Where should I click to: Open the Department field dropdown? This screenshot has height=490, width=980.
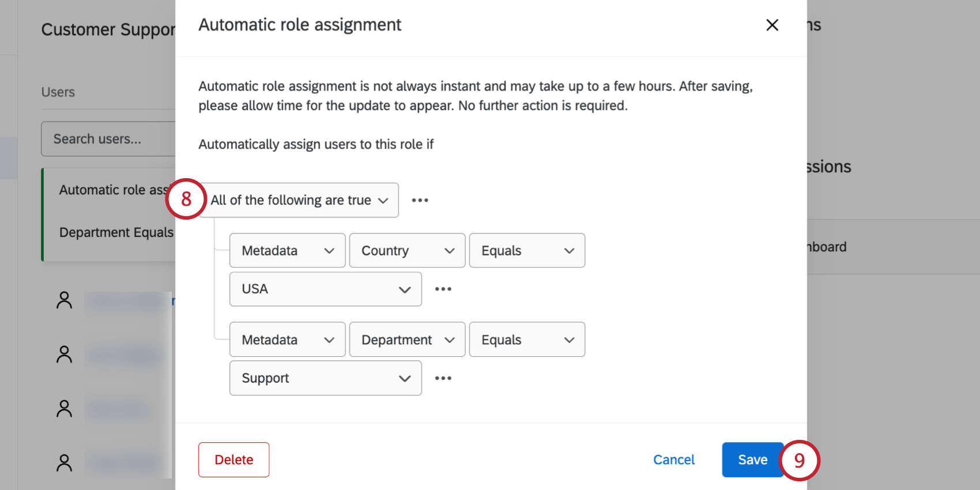407,340
